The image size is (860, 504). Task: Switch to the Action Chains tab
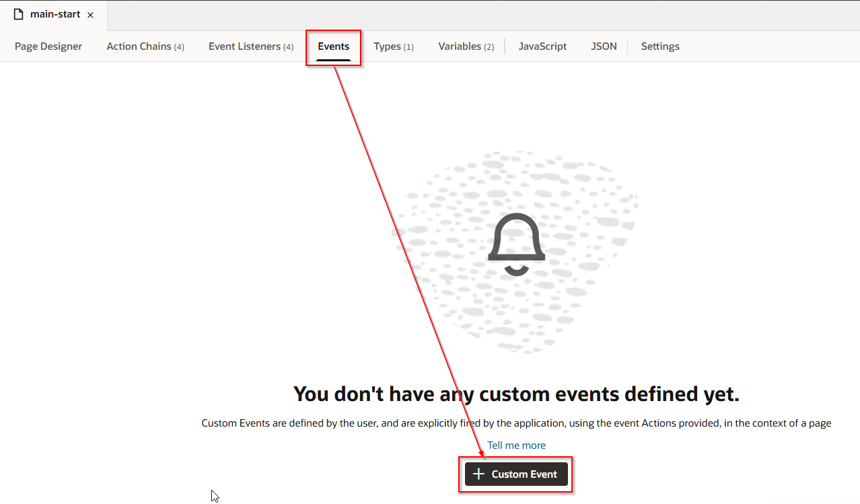[x=145, y=46]
